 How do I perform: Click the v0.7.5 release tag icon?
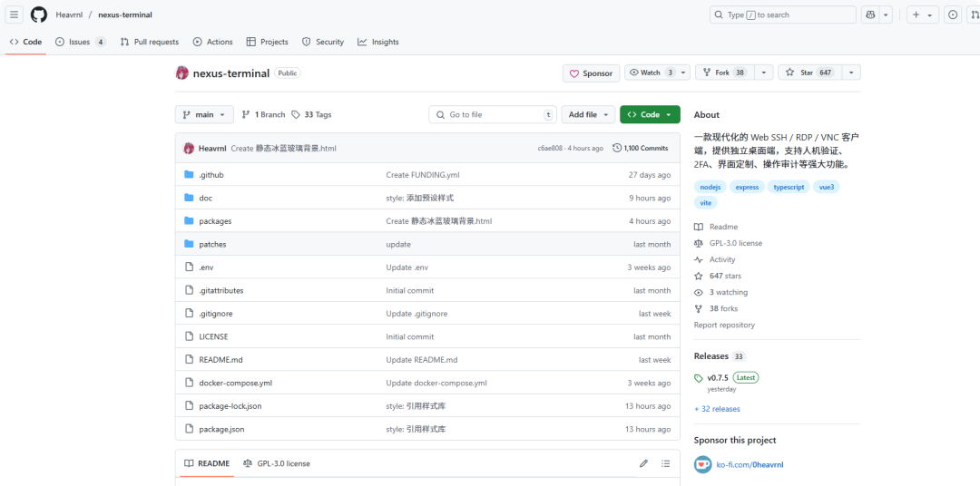click(x=699, y=378)
